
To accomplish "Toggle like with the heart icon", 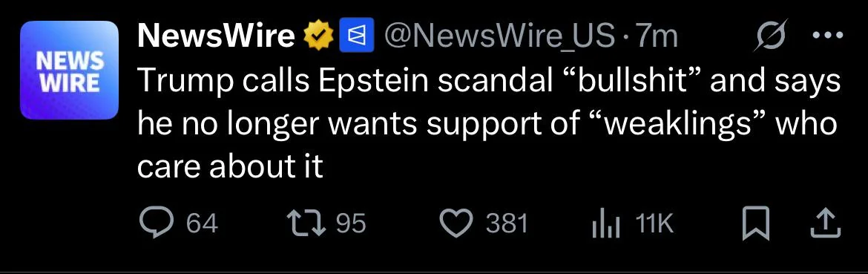I will (458, 224).
